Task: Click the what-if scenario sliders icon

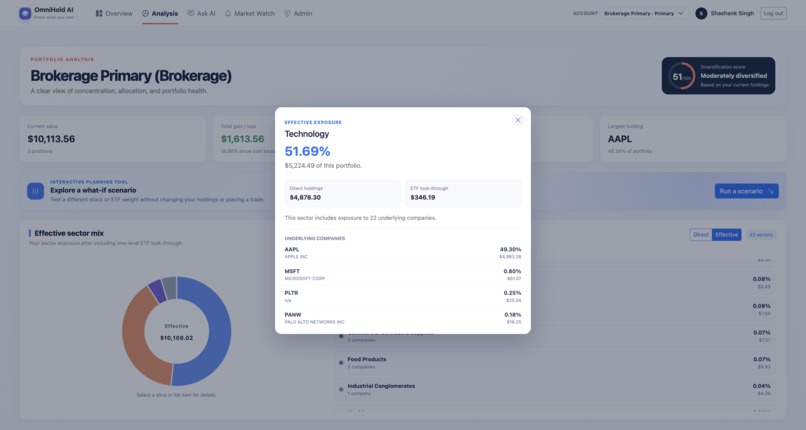Action: tap(35, 191)
